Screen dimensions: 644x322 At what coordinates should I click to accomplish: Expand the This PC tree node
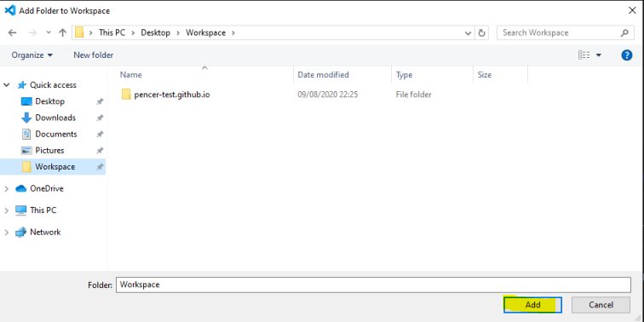click(7, 210)
